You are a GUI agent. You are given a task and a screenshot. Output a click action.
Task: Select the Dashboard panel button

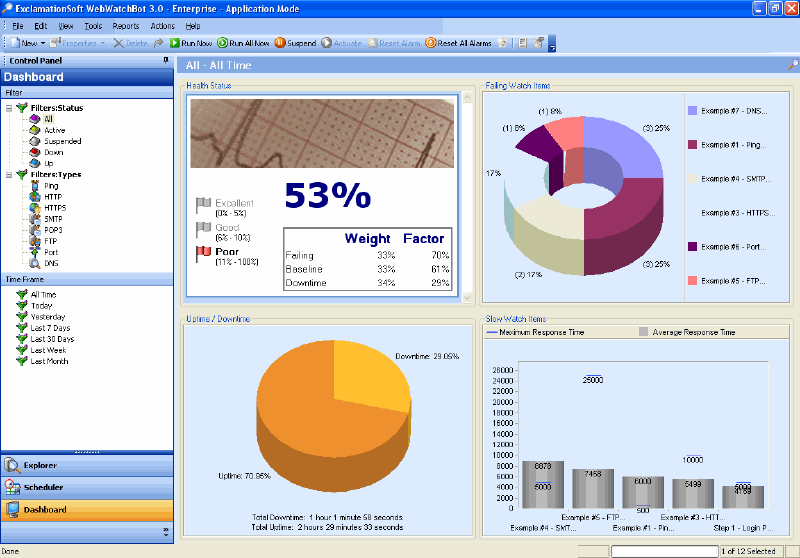point(87,510)
